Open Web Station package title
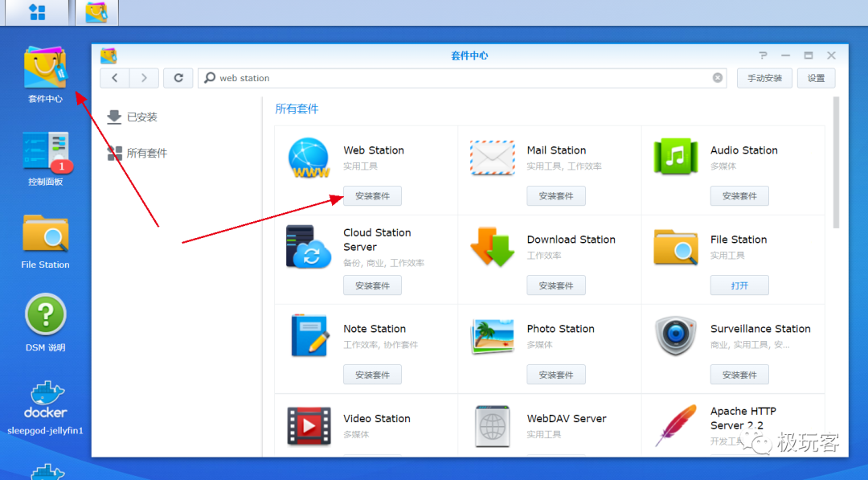This screenshot has height=480, width=868. coord(374,150)
